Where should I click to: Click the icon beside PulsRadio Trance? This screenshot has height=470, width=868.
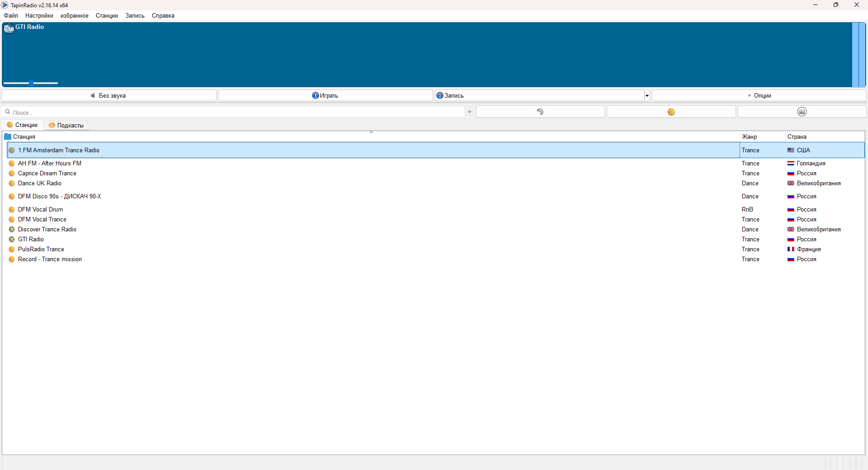[12, 249]
